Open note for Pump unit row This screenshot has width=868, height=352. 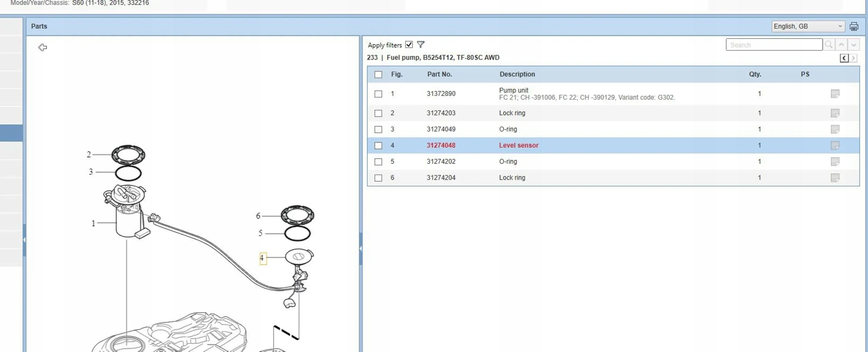pos(835,94)
